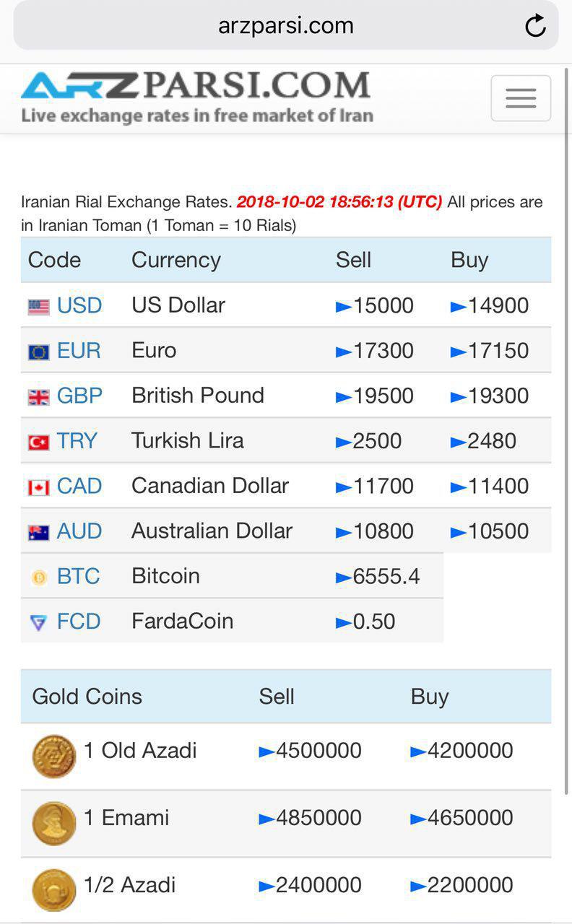Screen dimensions: 572x924
Task: Click the European Union flag icon
Action: click(x=39, y=352)
